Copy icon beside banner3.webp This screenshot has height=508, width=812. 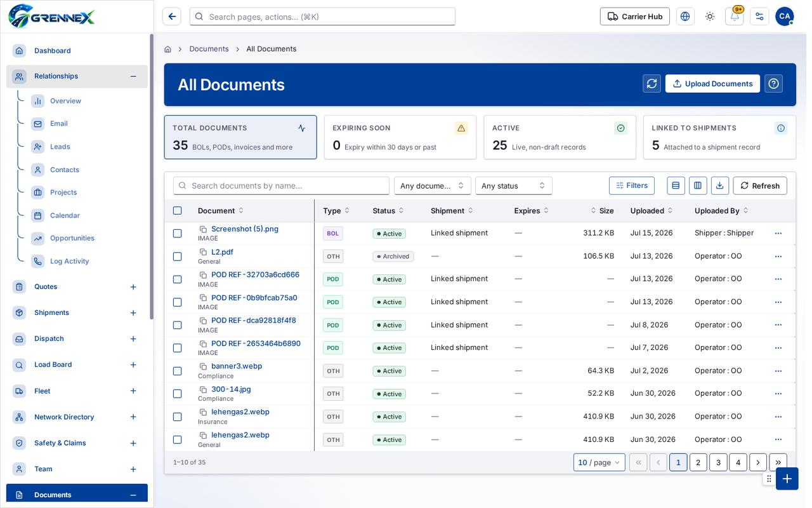[x=203, y=366]
